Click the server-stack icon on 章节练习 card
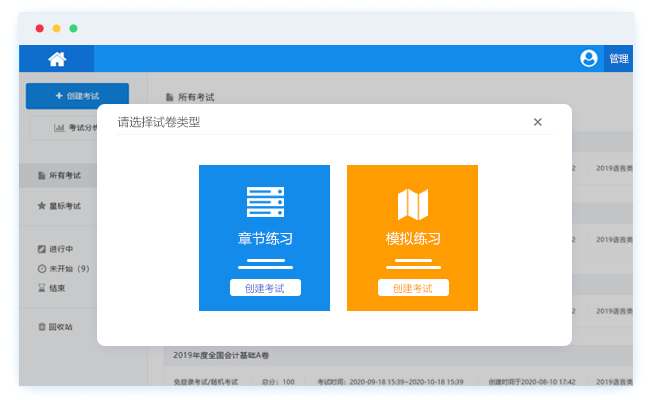 pos(265,202)
